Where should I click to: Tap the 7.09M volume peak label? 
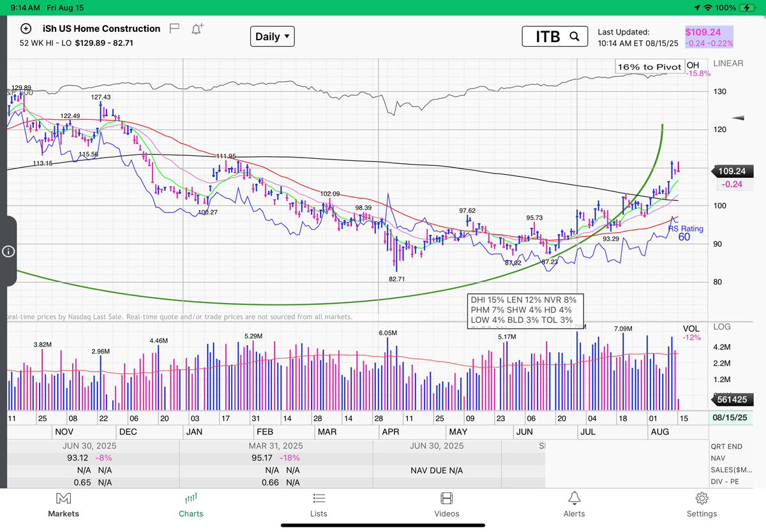click(x=623, y=329)
